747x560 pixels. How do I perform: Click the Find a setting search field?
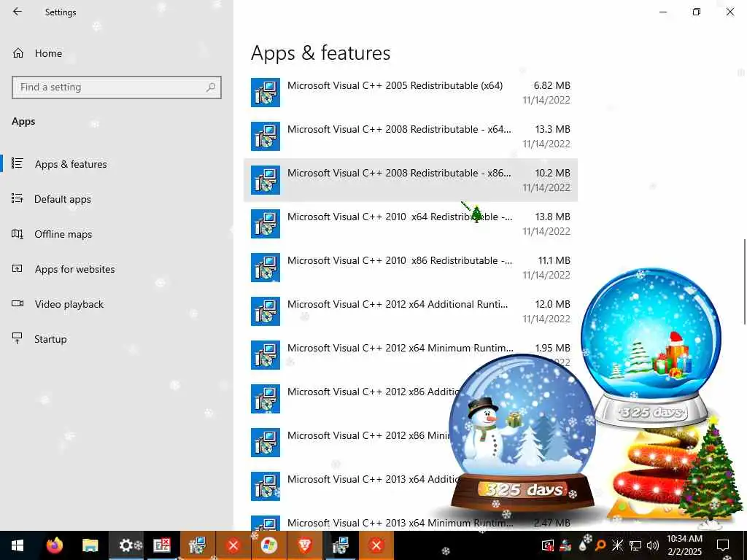[116, 87]
